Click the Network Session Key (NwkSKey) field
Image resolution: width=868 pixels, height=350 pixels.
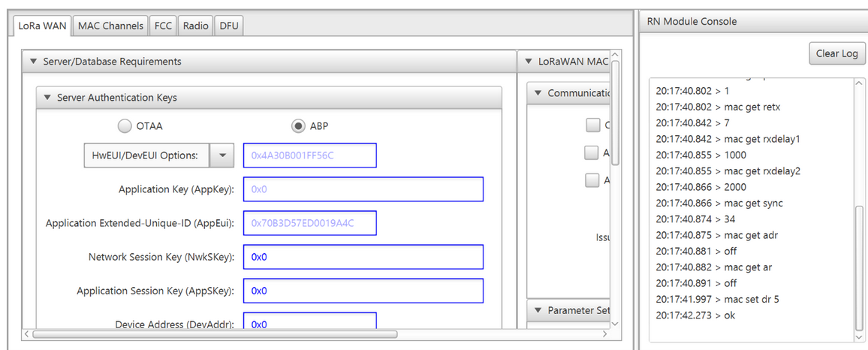point(363,257)
